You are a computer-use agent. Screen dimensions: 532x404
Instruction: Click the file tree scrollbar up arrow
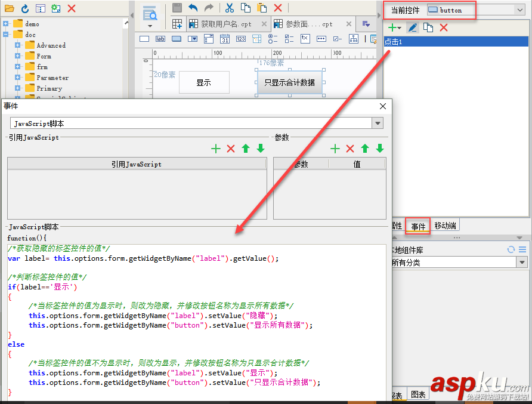coord(126,23)
